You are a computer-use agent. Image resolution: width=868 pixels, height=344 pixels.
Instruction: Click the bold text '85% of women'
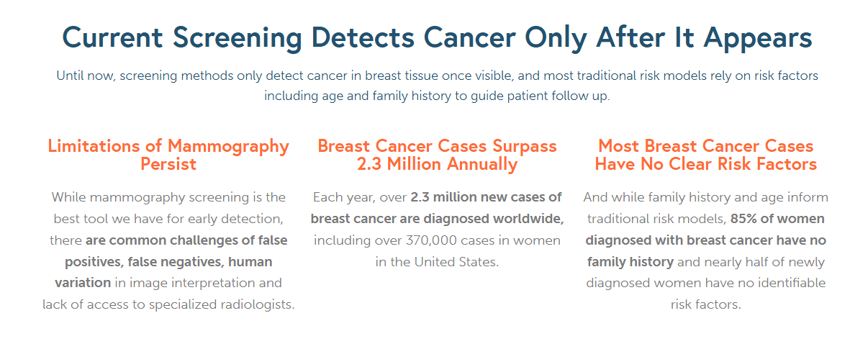(777, 219)
